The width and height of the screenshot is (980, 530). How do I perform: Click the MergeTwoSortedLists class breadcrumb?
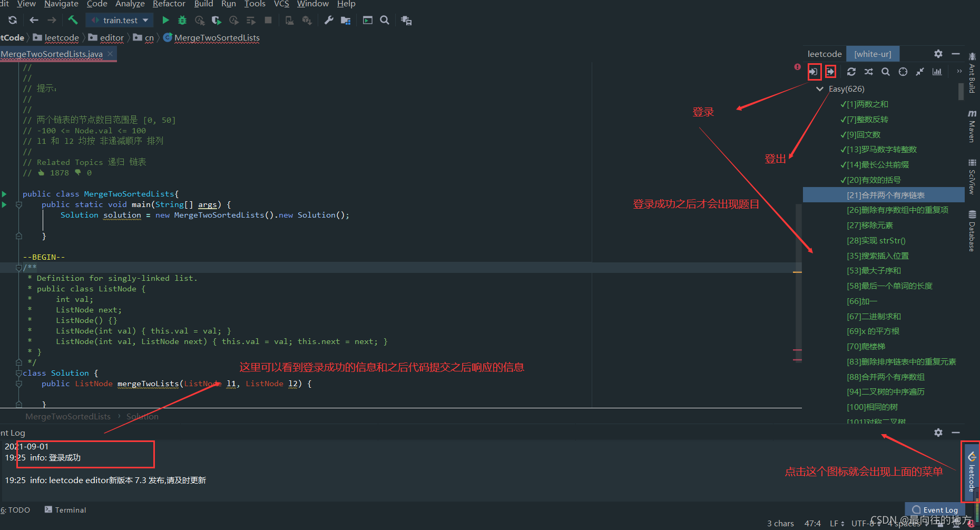pyautogui.click(x=212, y=38)
